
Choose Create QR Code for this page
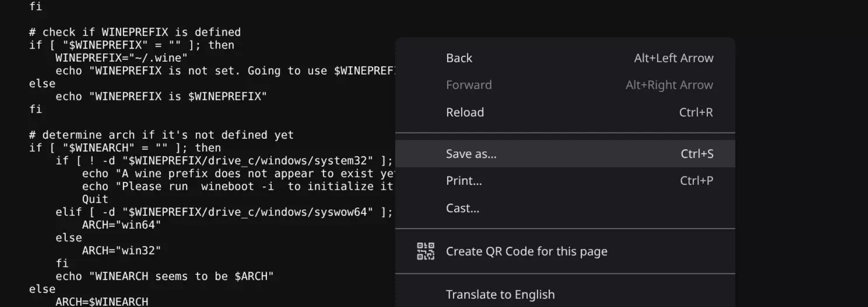click(526, 251)
